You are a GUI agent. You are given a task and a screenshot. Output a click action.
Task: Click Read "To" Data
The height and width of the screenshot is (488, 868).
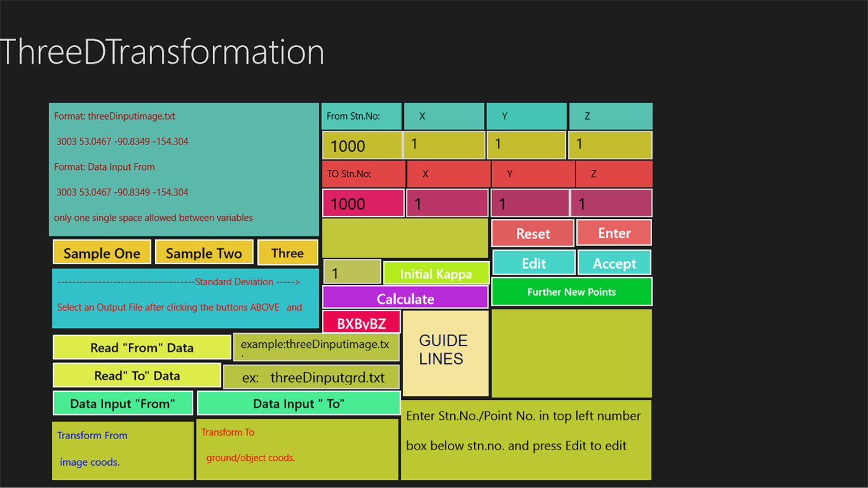[136, 375]
